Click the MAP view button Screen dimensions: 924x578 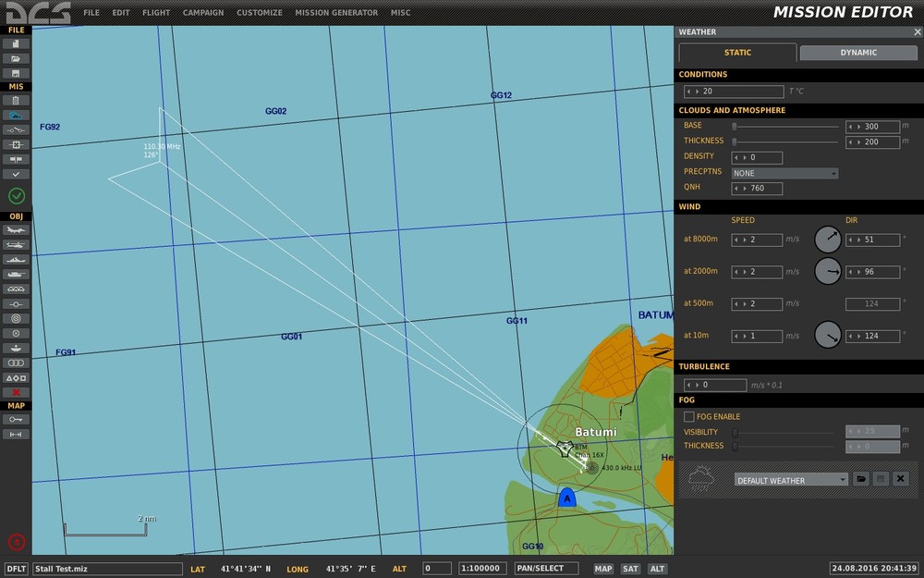click(x=603, y=569)
